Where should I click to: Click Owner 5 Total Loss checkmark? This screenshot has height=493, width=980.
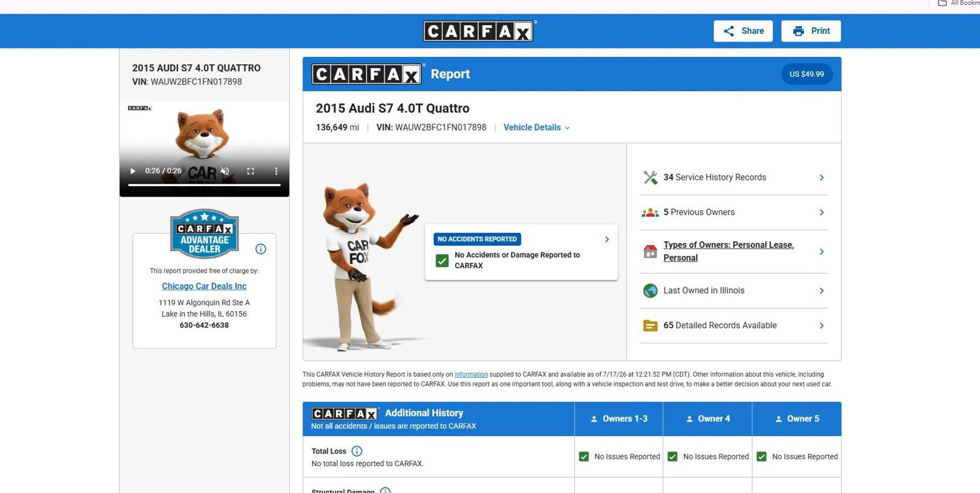pyautogui.click(x=762, y=457)
